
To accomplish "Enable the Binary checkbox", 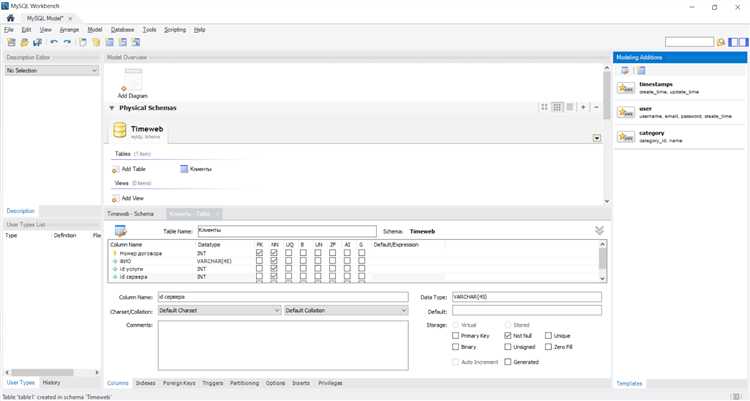I will (x=455, y=347).
